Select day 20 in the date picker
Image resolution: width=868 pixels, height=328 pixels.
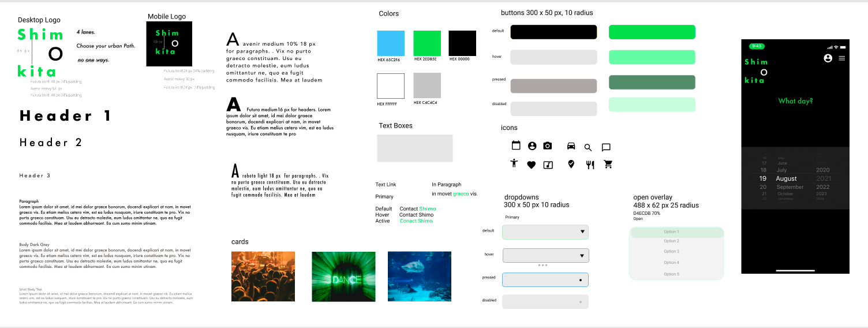point(763,187)
